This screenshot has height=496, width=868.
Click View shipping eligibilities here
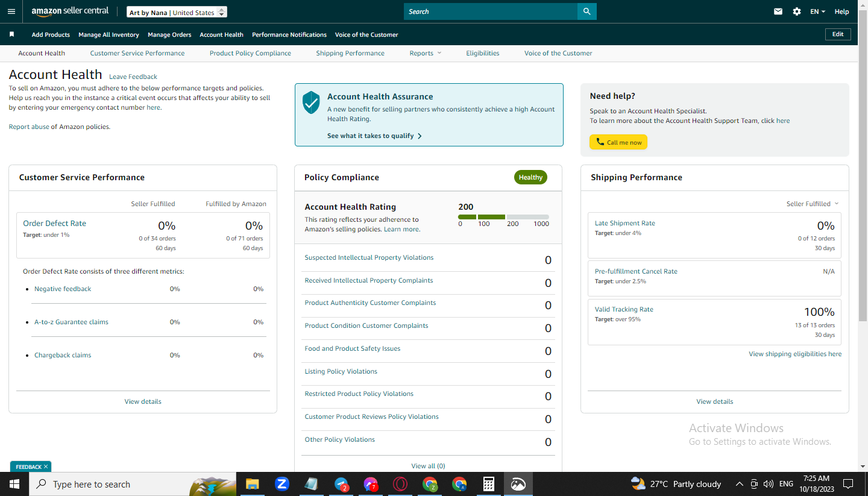point(795,354)
